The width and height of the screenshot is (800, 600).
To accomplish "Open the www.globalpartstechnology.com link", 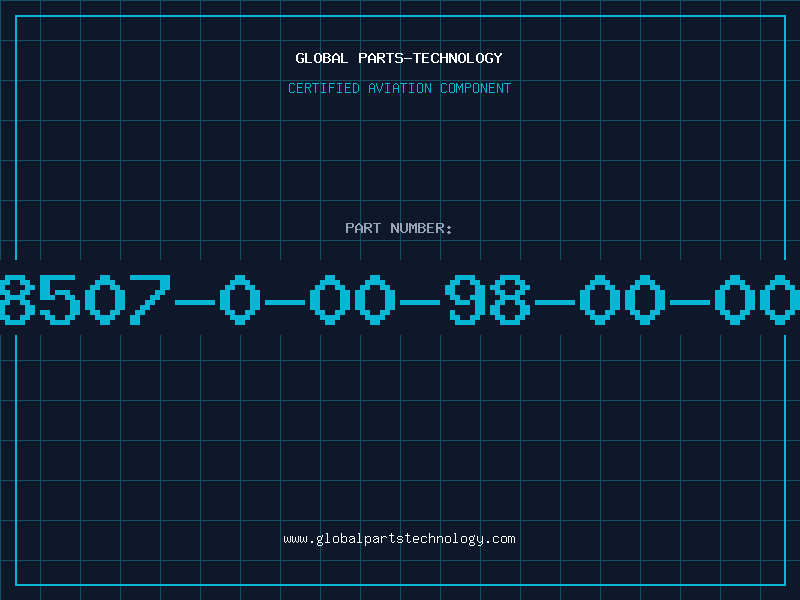I will [399, 539].
